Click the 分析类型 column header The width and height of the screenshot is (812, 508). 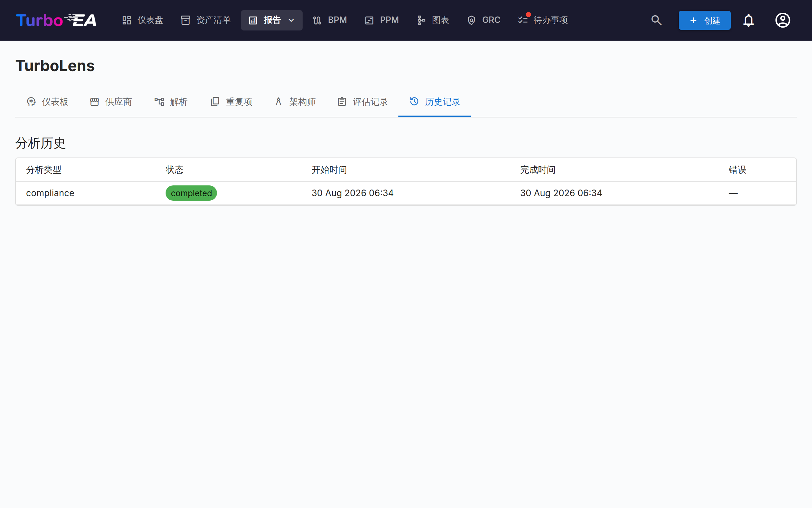(x=44, y=170)
